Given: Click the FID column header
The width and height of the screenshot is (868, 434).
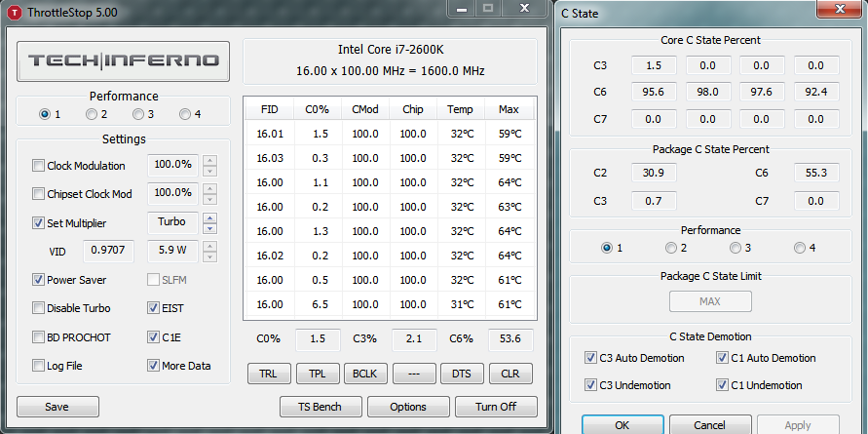Looking at the screenshot, I should click(270, 110).
